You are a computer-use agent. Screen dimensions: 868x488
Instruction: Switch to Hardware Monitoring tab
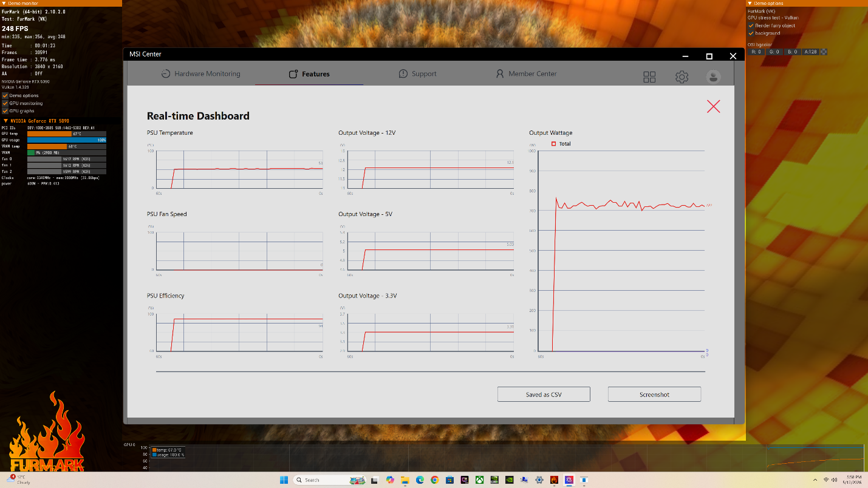click(x=200, y=74)
